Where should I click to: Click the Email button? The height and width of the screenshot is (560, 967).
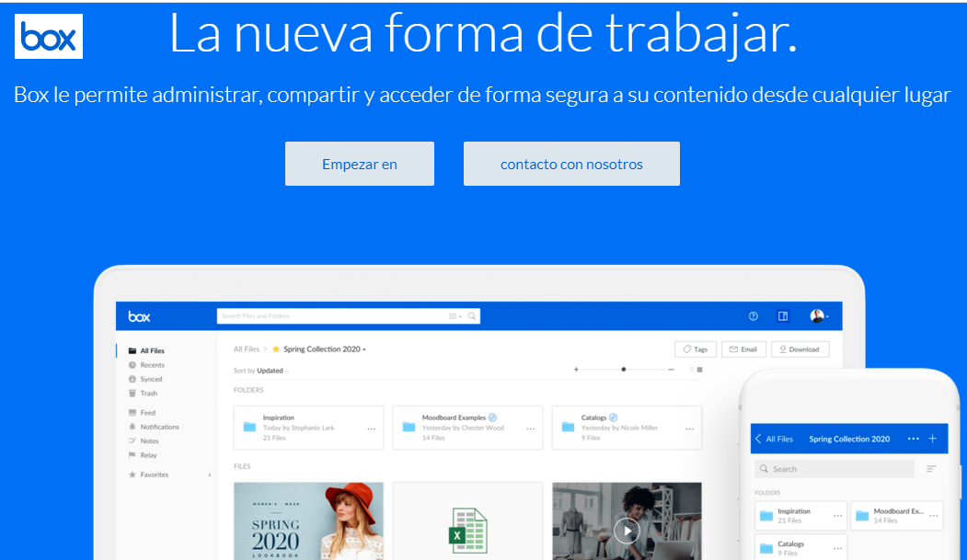tap(743, 349)
